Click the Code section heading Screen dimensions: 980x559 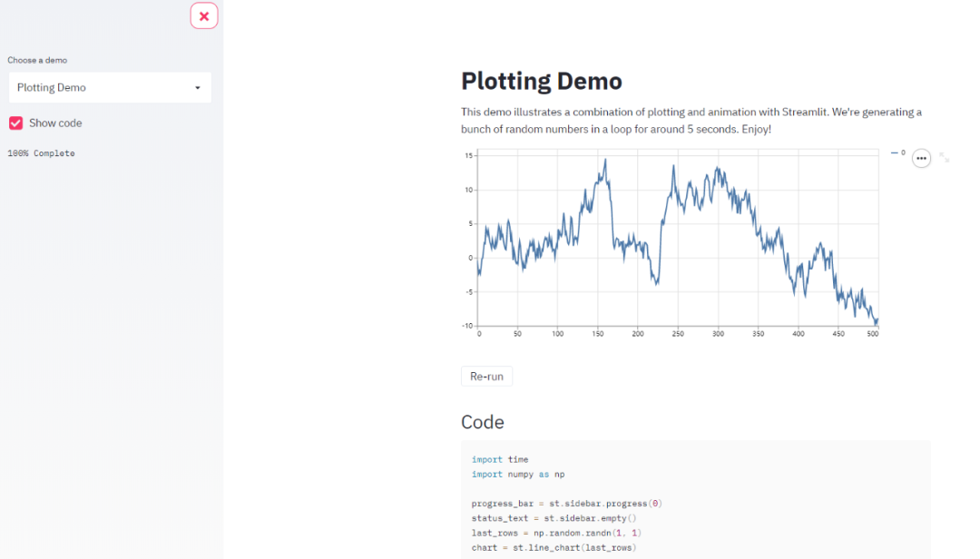click(x=483, y=422)
